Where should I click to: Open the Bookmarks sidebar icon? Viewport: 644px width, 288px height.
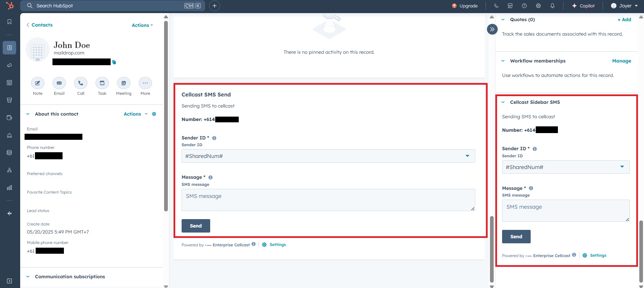coord(9,22)
